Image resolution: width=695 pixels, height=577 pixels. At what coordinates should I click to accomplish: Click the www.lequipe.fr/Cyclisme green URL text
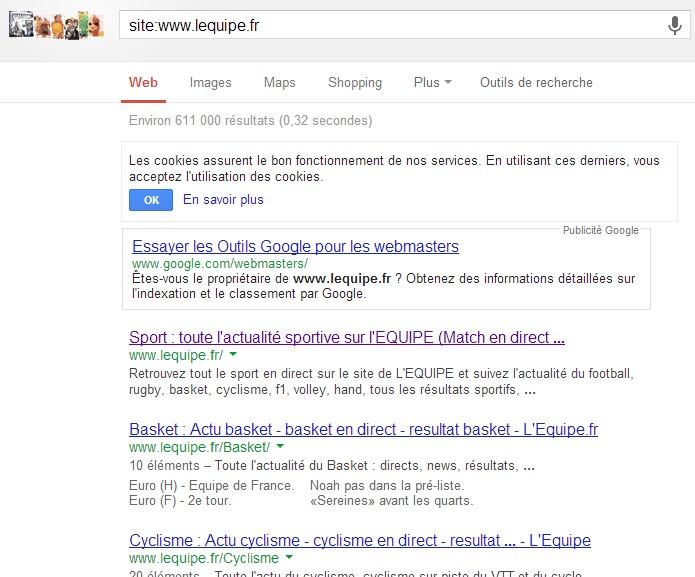coord(204,558)
